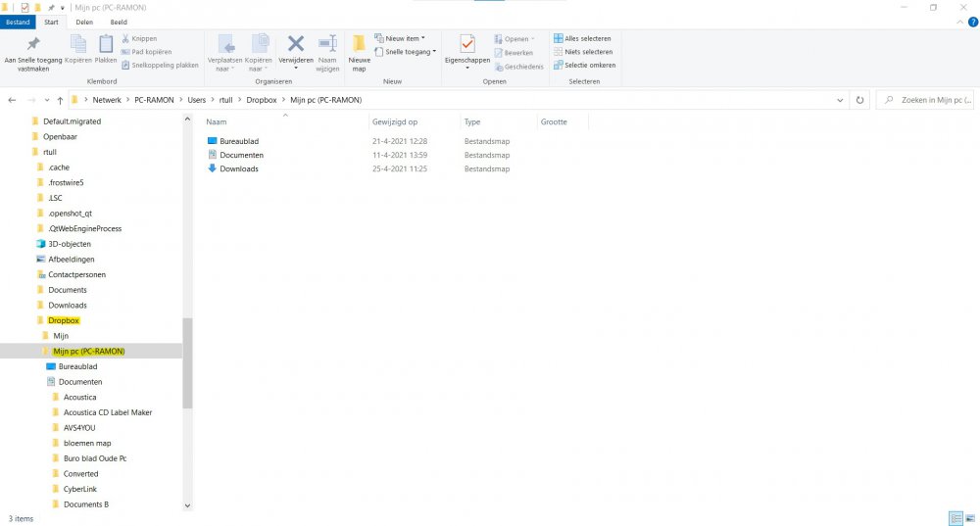Click the Plakken paste icon
The image size is (980, 526).
click(x=106, y=44)
